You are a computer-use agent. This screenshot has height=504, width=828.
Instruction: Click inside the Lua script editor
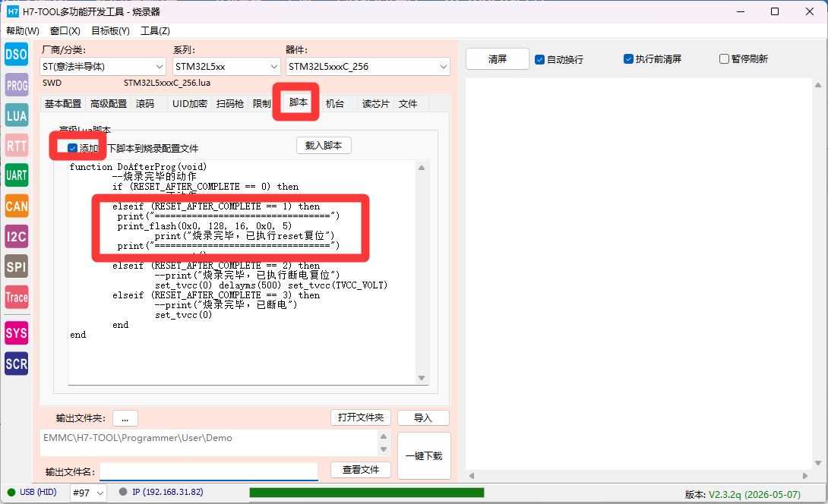[242, 272]
